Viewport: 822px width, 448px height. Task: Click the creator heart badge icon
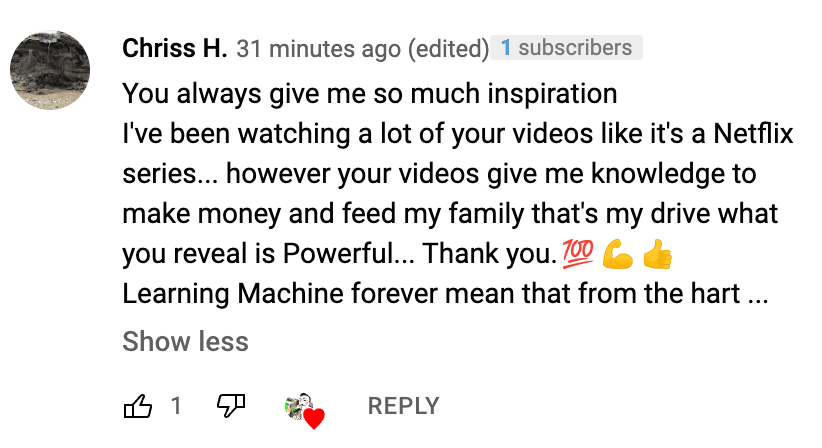[305, 410]
